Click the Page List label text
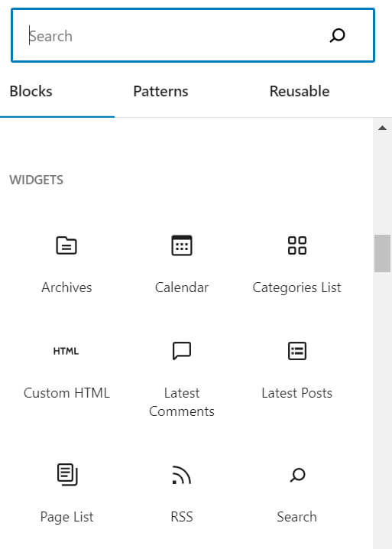Image resolution: width=392 pixels, height=549 pixels. (x=66, y=517)
